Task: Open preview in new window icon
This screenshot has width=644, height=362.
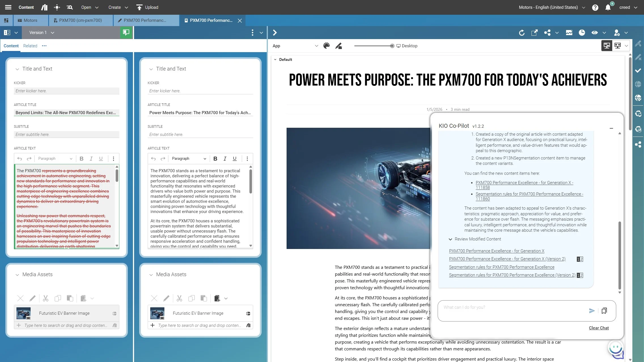Action: pos(534,33)
